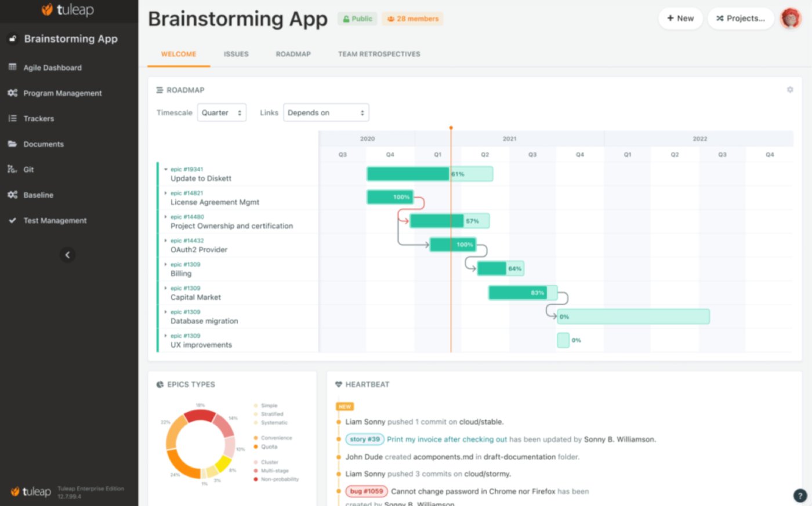812x506 pixels.
Task: Toggle the 28 members badge
Action: click(x=412, y=19)
